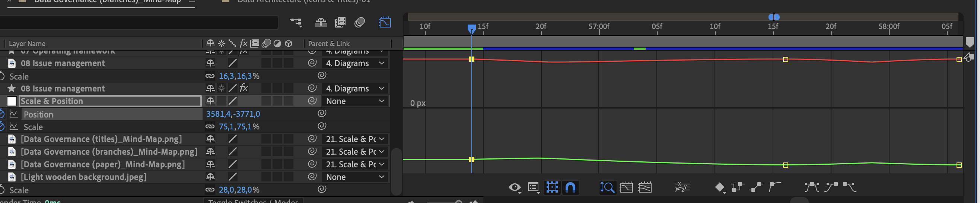Open the composition mini-flowchart
The image size is (980, 203).
[x=296, y=22]
